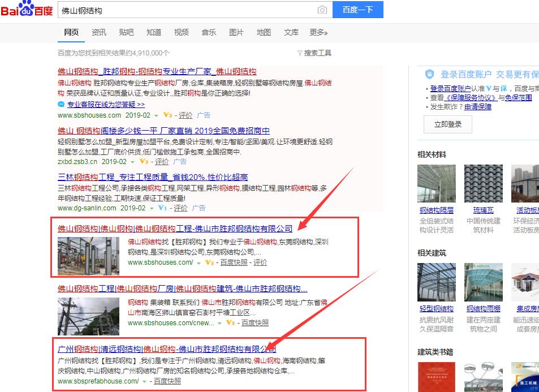Expand dropdown arrow next to www.sbsprefabhouse.com/
539x392 pixels.
(x=145, y=381)
